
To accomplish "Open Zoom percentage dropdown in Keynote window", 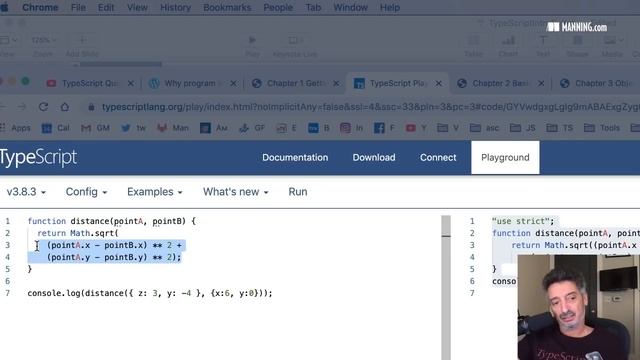I will click(43, 40).
